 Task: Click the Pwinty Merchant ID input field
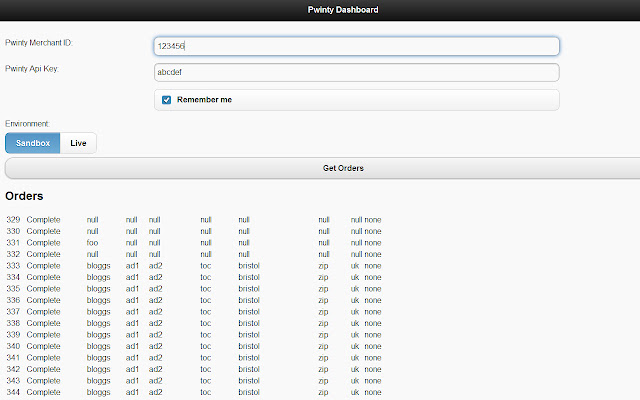tap(356, 46)
